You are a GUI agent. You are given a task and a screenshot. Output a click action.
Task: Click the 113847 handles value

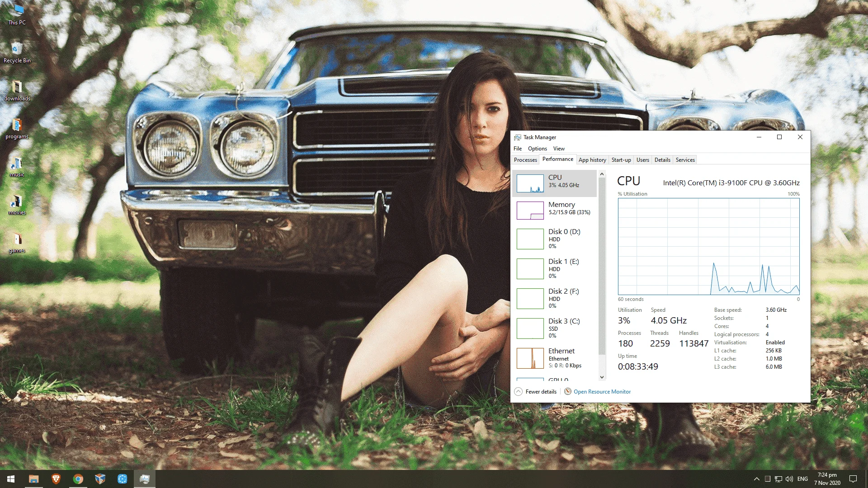click(693, 343)
